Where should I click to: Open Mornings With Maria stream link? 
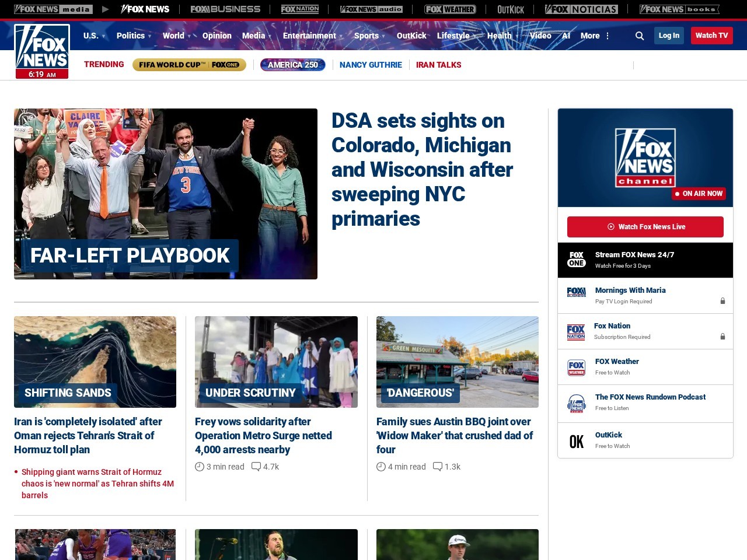pos(630,290)
